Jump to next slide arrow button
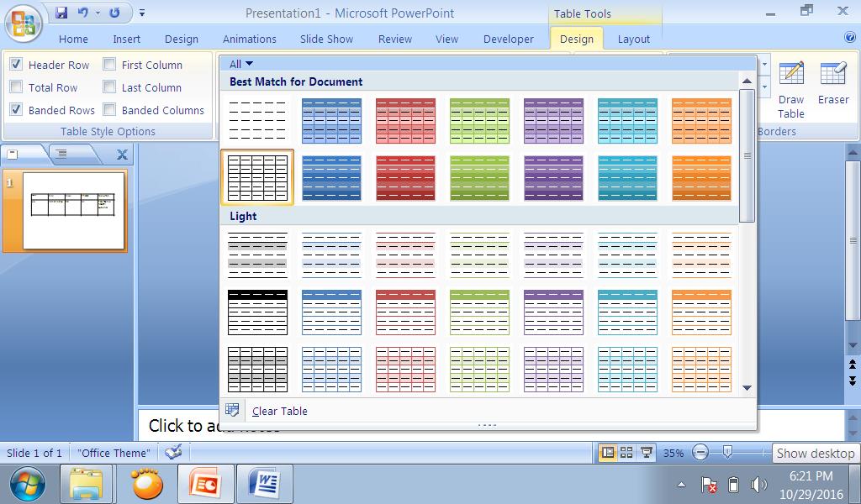This screenshot has height=504, width=861. pyautogui.click(x=853, y=380)
